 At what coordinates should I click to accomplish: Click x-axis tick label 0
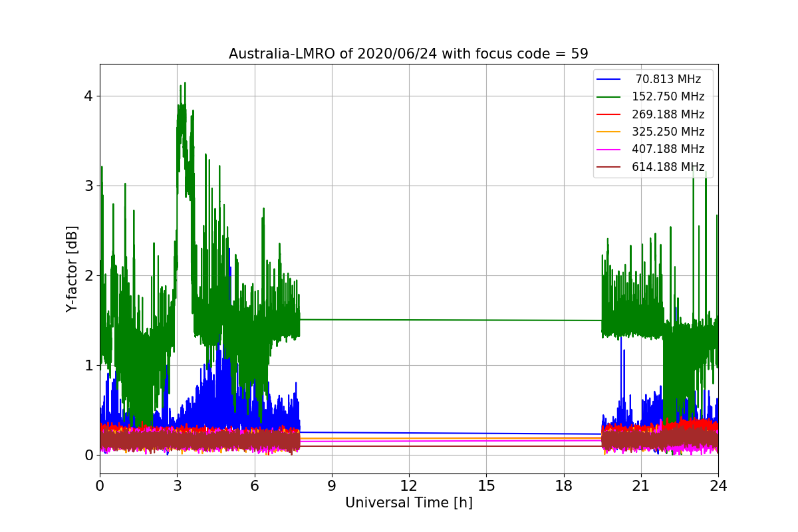click(x=100, y=486)
